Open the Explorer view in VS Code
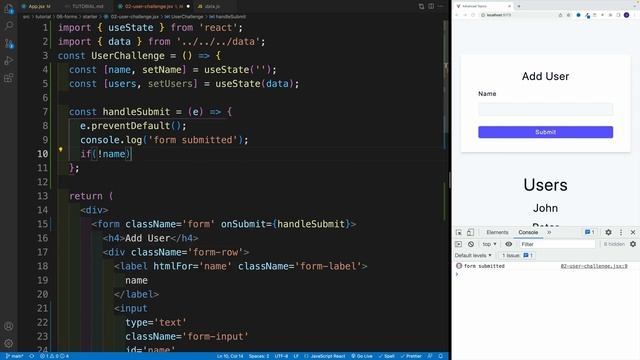 coord(9,9)
